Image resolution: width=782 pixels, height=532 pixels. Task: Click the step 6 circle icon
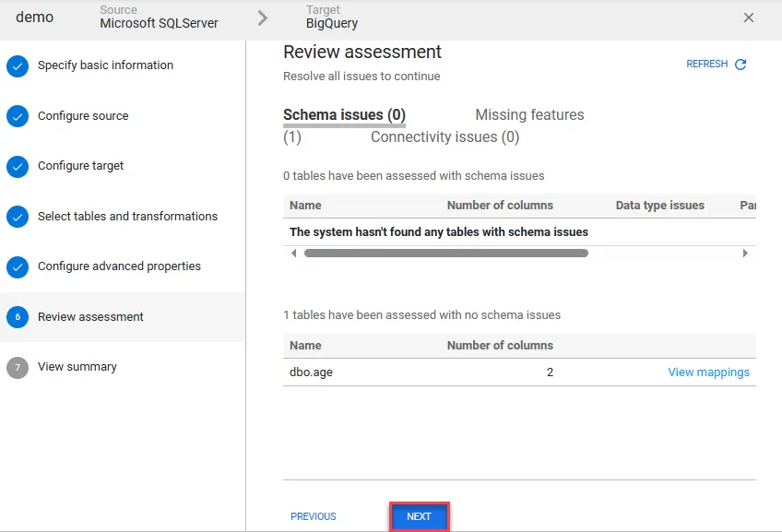click(18, 317)
